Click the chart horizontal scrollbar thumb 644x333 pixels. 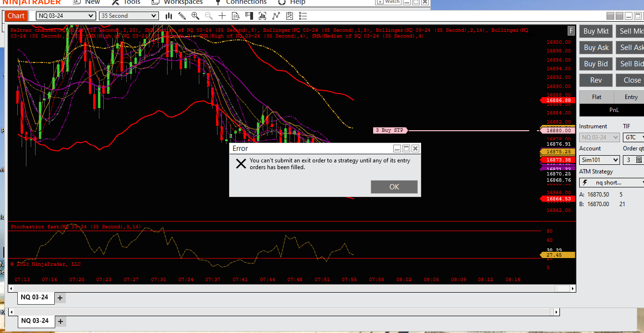[x=562, y=288]
